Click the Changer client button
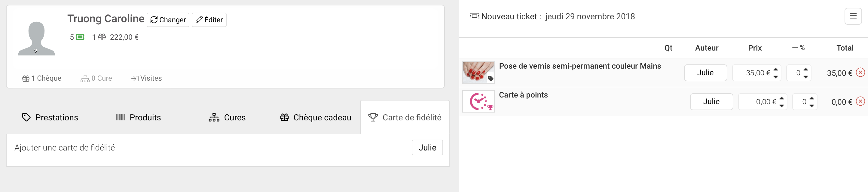 [168, 20]
